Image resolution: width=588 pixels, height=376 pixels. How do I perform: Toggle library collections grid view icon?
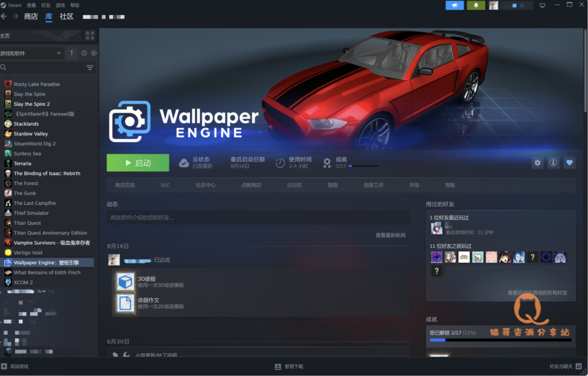click(x=90, y=36)
